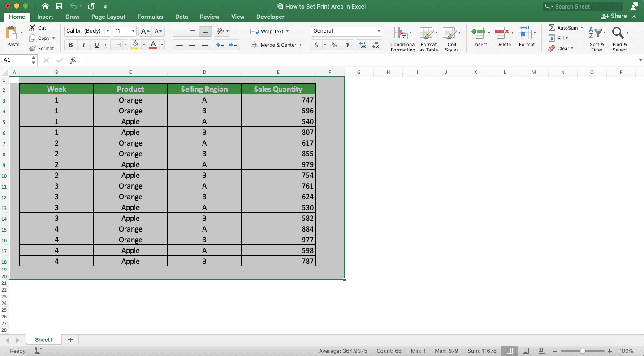This screenshot has height=356, width=644.
Task: Set top vertical alignment
Action: click(x=179, y=31)
